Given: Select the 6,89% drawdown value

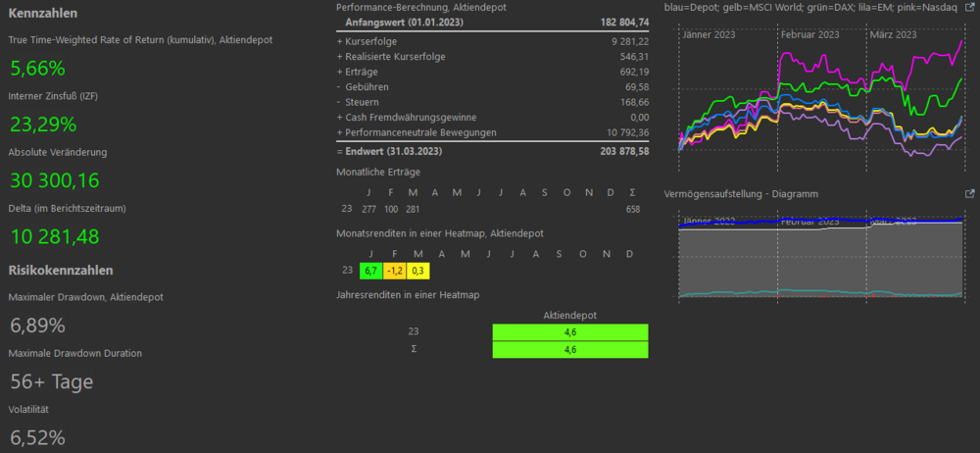Looking at the screenshot, I should (37, 326).
